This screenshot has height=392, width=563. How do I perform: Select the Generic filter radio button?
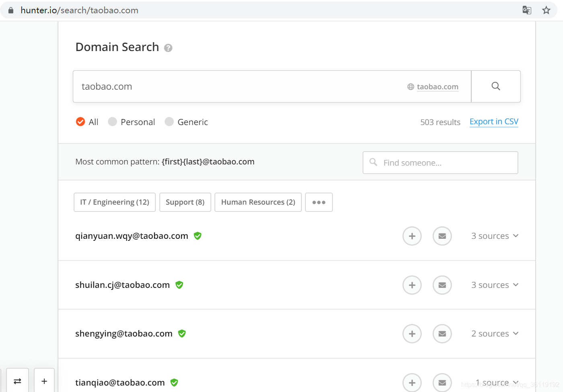click(x=169, y=122)
